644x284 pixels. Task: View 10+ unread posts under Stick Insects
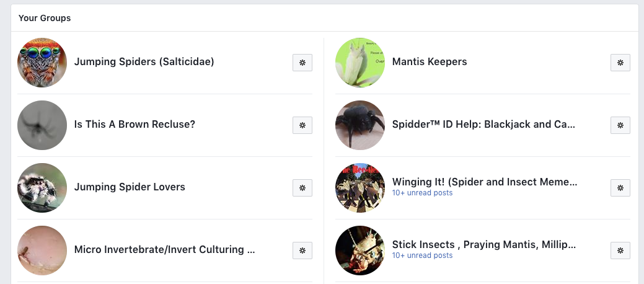click(422, 255)
